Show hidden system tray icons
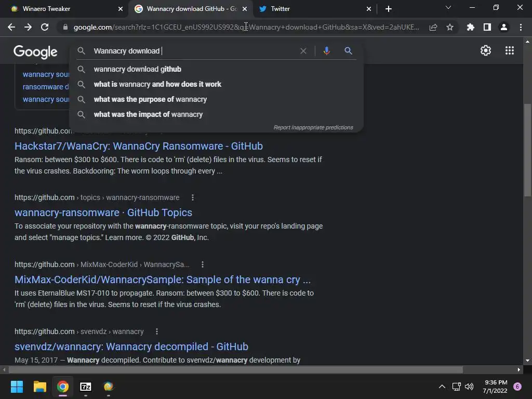Viewport: 532px width, 399px height. click(x=442, y=387)
